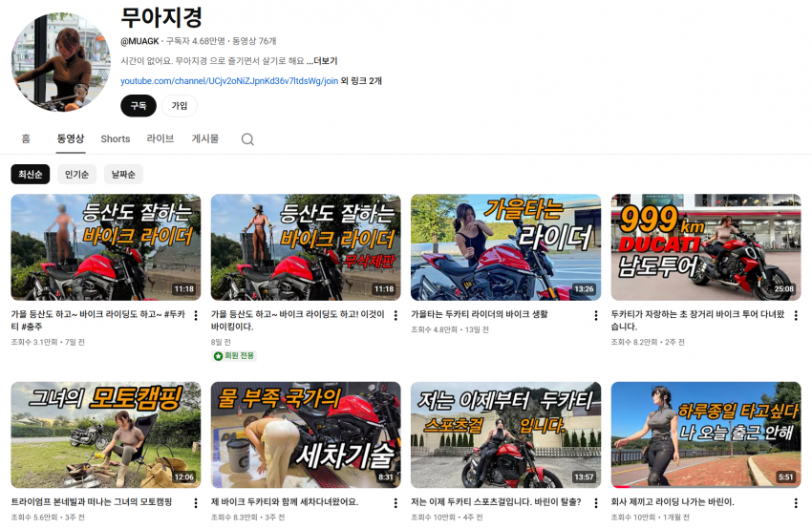Expand channel description with 더보기
Viewport: 812px width, 529px height.
(x=325, y=61)
